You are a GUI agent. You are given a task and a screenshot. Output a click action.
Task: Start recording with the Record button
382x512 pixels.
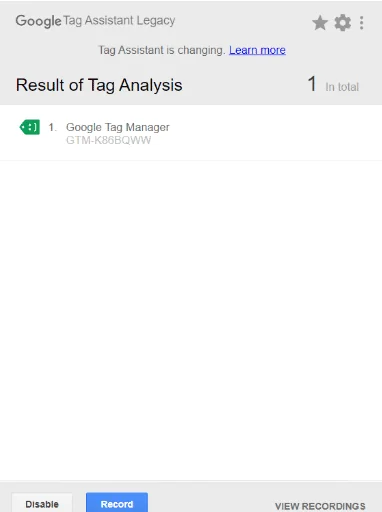[x=117, y=503]
